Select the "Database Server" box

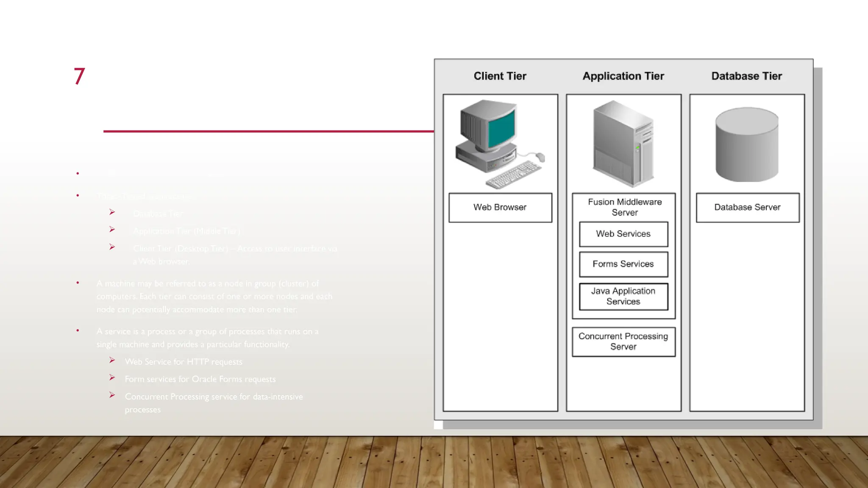pos(748,208)
